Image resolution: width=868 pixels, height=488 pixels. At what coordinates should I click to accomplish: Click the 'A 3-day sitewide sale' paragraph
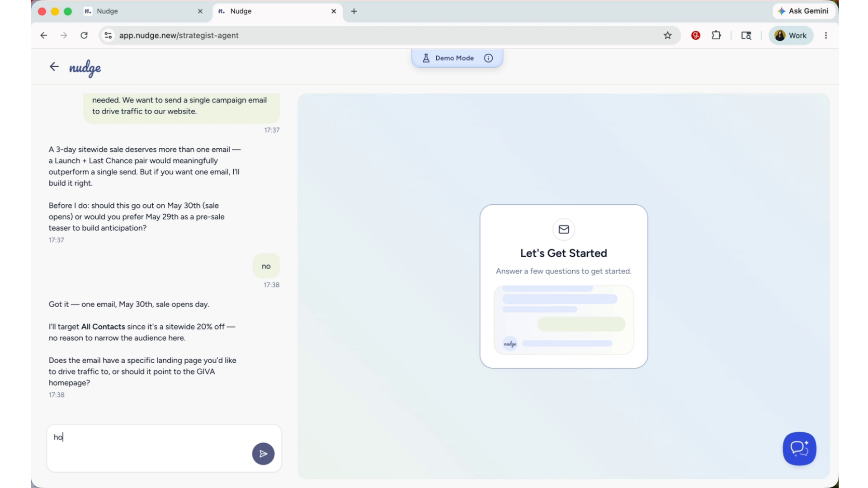pos(145,166)
